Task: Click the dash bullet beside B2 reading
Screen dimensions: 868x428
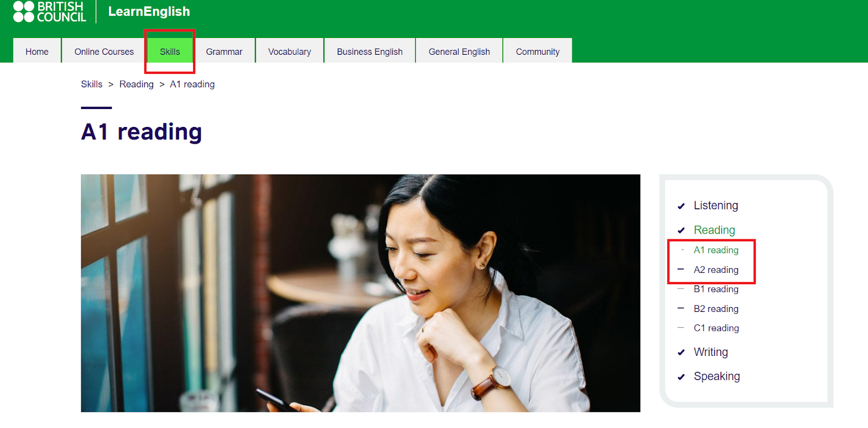Action: (x=681, y=308)
